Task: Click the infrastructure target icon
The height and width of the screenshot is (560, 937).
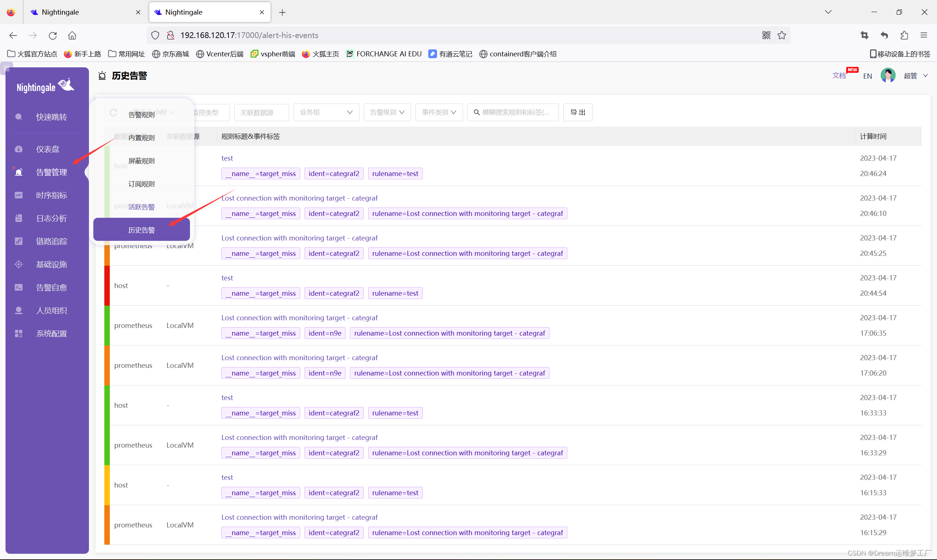Action: pyautogui.click(x=19, y=264)
